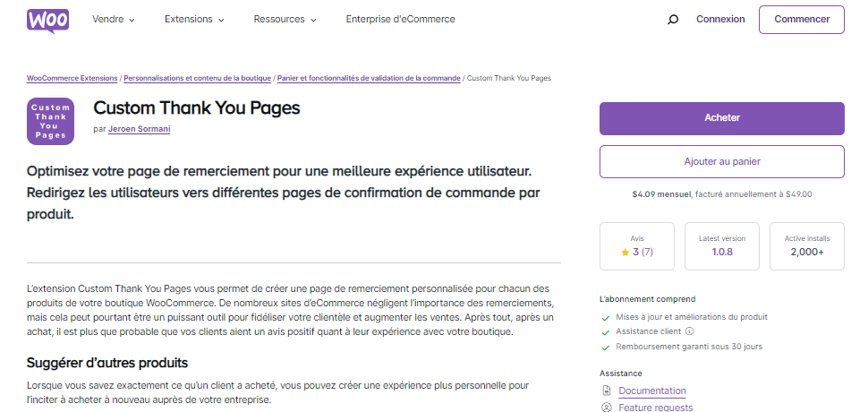868x412 pixels.
Task: Click the Custom Thank You Pages heading
Action: pos(197,107)
